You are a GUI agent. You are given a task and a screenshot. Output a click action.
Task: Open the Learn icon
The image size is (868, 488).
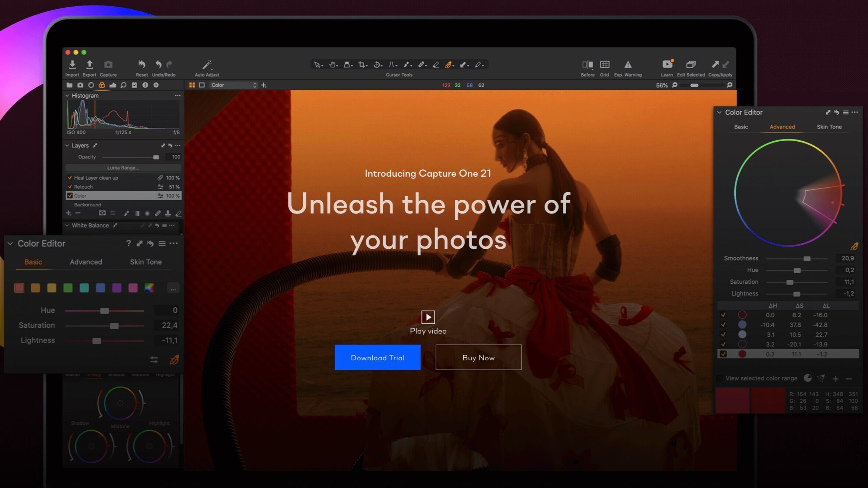pos(667,64)
